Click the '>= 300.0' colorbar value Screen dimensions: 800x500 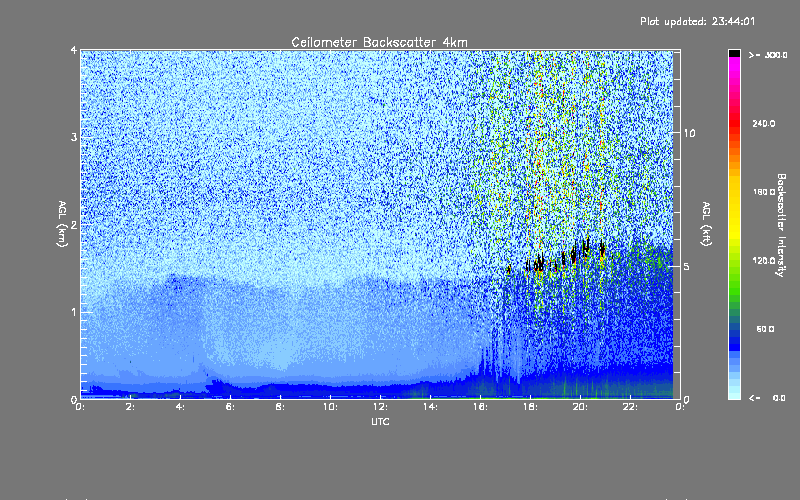(x=768, y=55)
